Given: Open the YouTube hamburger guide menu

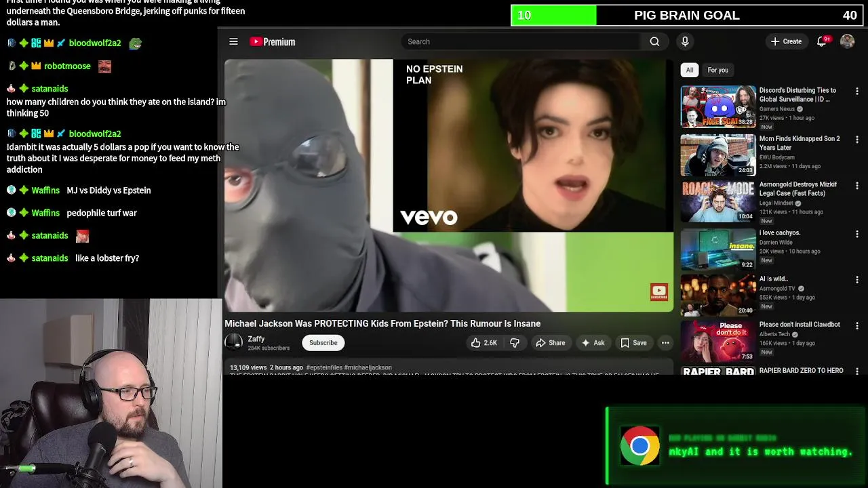Looking at the screenshot, I should point(233,41).
